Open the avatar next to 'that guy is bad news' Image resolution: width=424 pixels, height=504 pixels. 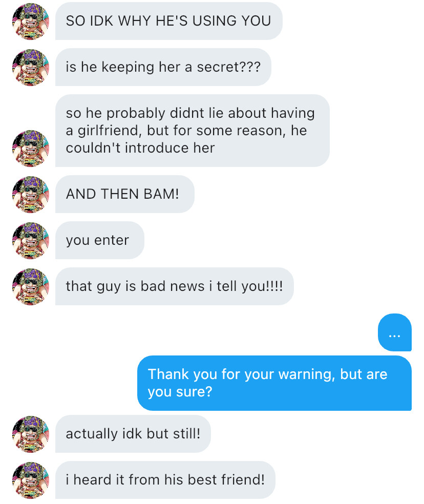pos(30,286)
